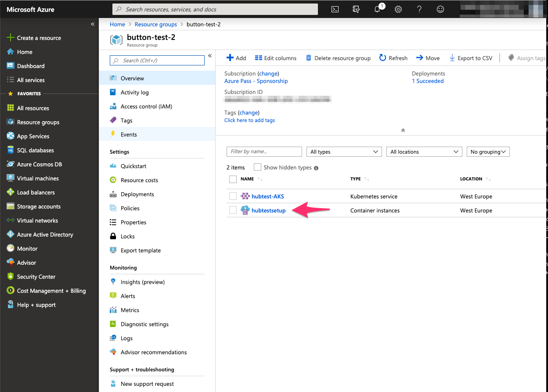Click the Advisor icon in sidebar
The image size is (548, 392).
click(11, 263)
